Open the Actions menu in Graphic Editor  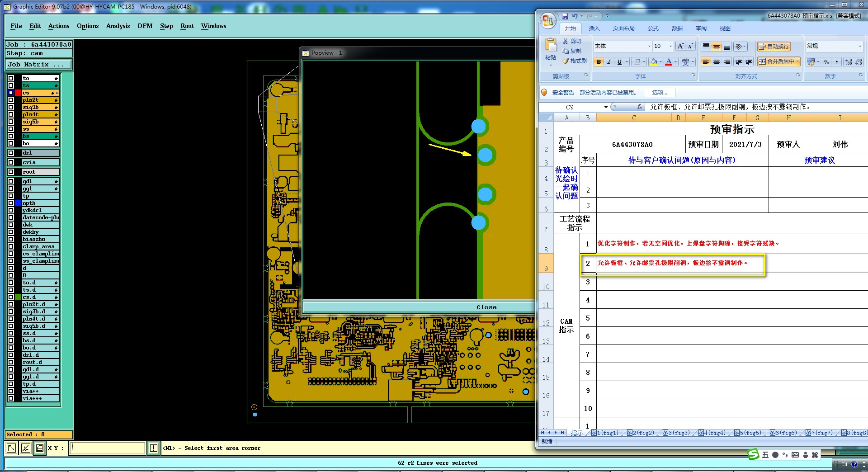(x=59, y=26)
